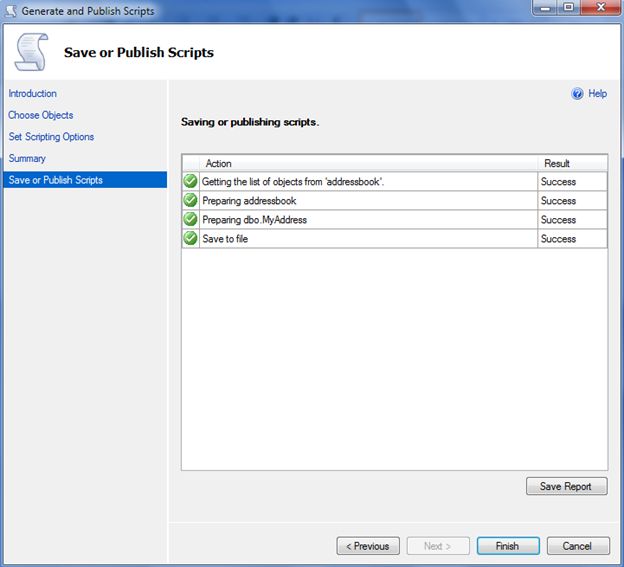
Task: Click the Result column header
Action: pos(572,164)
